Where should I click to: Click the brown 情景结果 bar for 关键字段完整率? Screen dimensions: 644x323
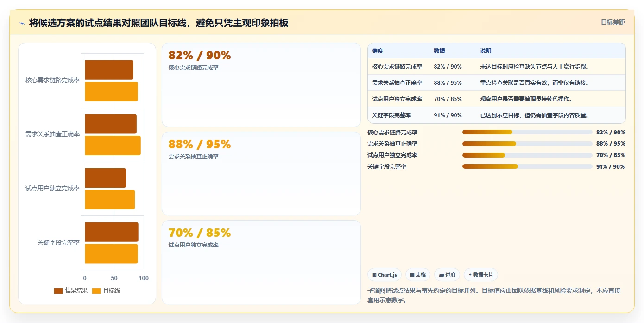point(112,232)
